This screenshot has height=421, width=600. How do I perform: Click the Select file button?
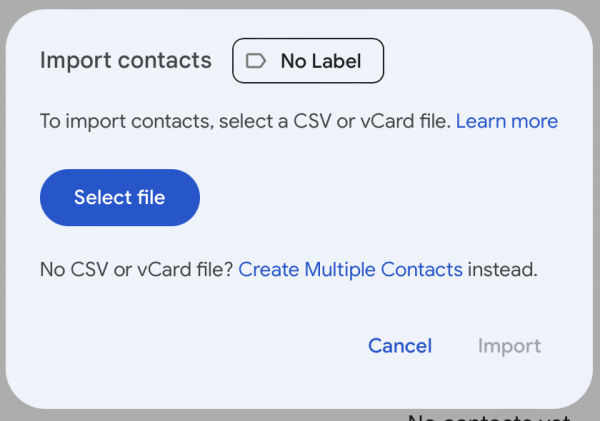[120, 197]
